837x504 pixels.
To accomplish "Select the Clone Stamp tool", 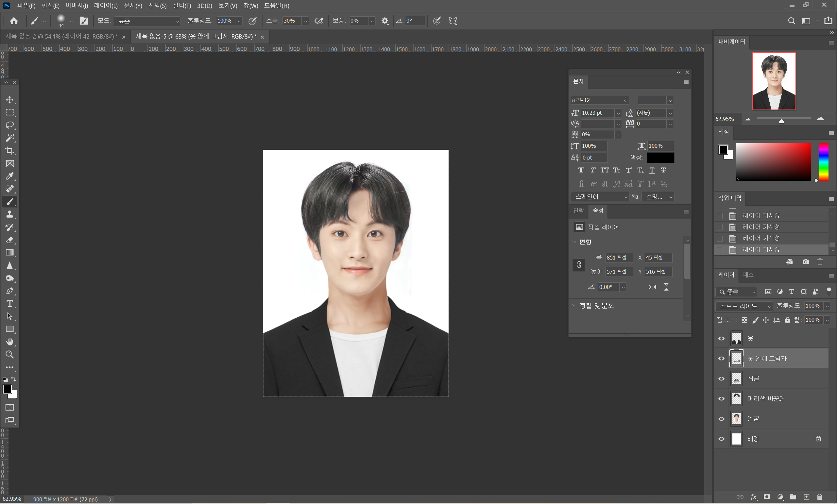I will 9,214.
